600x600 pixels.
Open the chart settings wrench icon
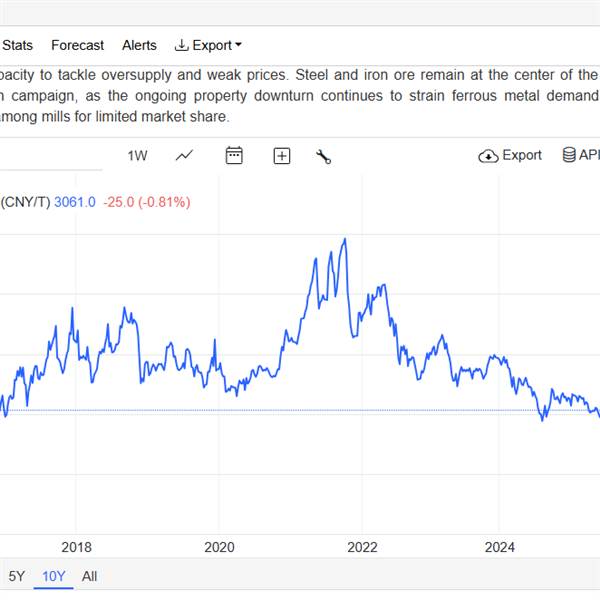pyautogui.click(x=323, y=156)
